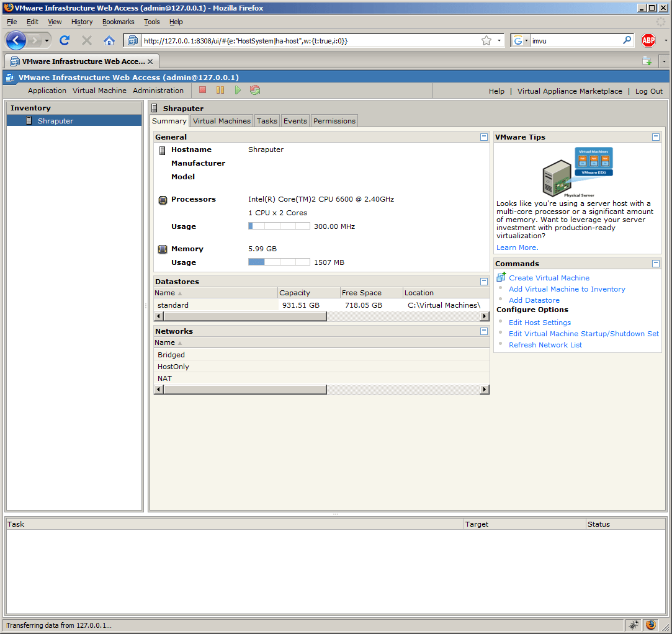
Task: Open the Administration menu
Action: pyautogui.click(x=158, y=91)
